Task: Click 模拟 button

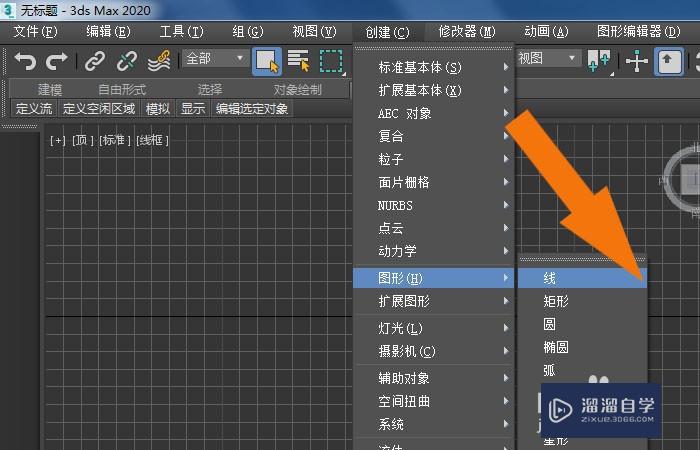Action: 158,108
